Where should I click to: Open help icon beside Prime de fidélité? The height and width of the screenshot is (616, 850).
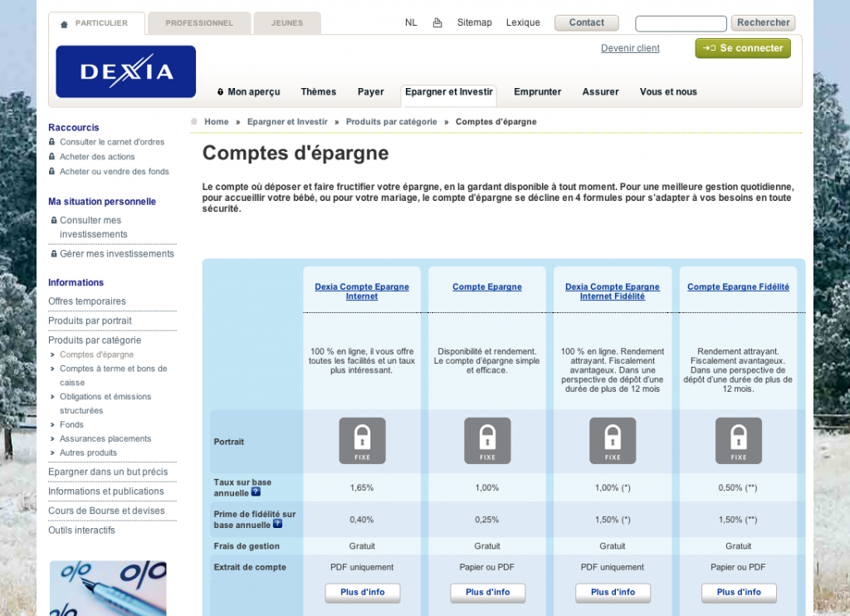pyautogui.click(x=277, y=524)
